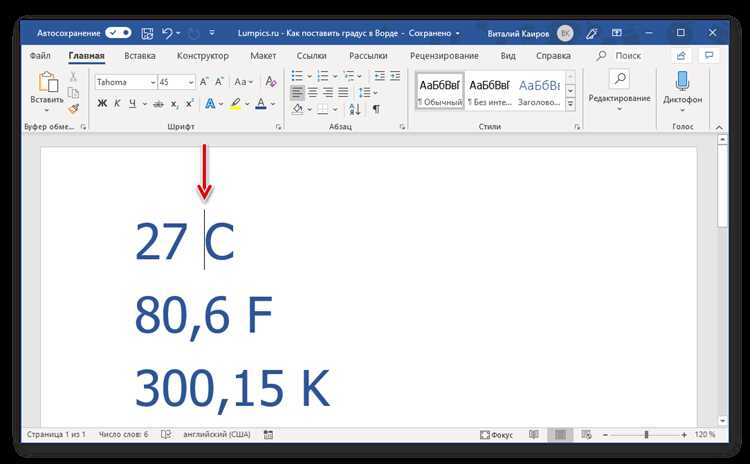Apply subscript formatting
Viewport: 750px width, 464px height.
(x=175, y=103)
